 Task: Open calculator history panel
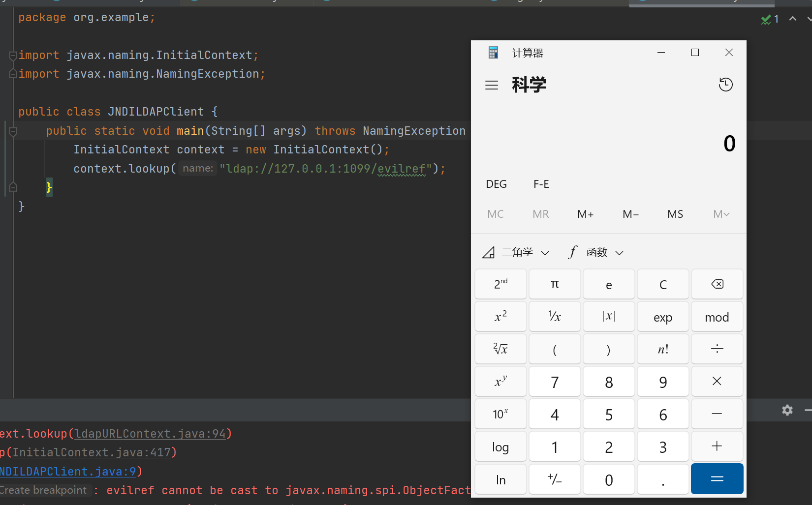pyautogui.click(x=725, y=85)
